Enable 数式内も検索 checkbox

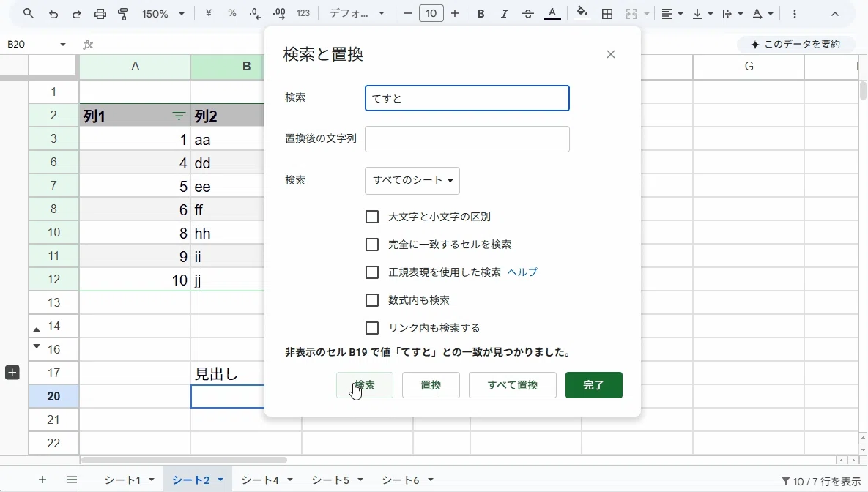point(372,300)
